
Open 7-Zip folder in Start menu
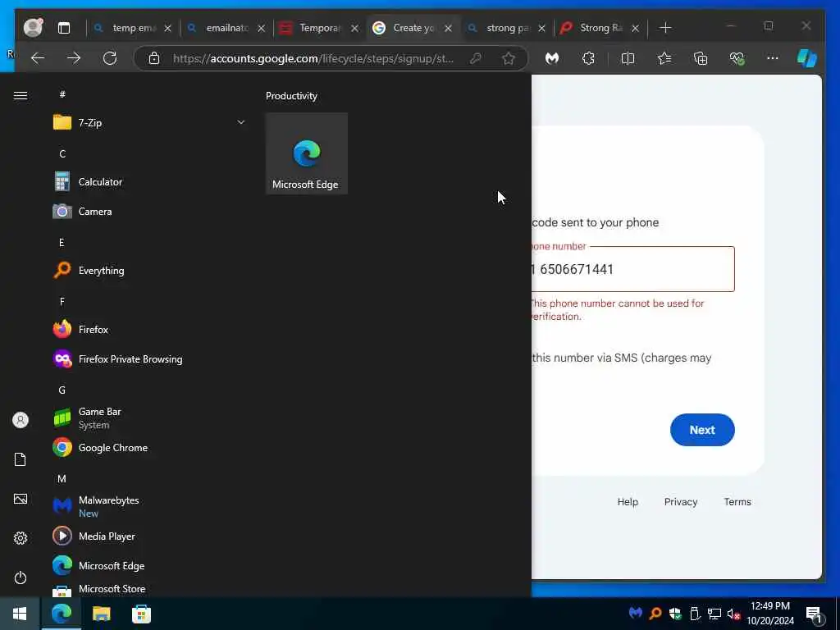(148, 123)
